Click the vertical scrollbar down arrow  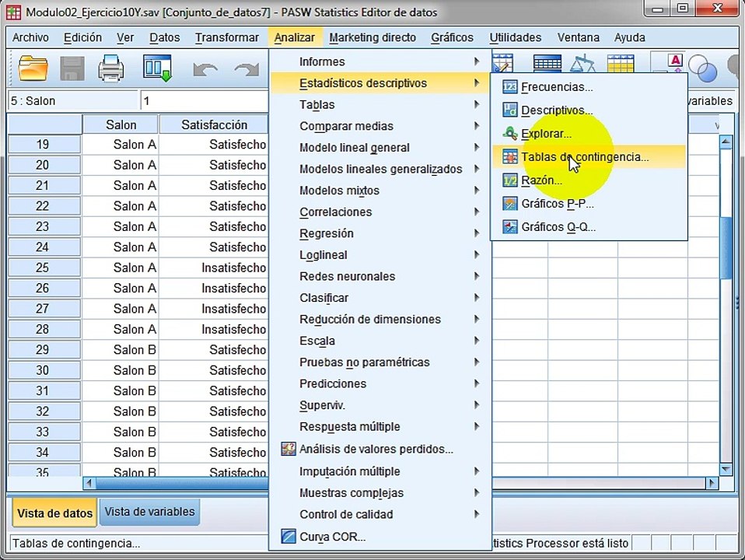726,469
